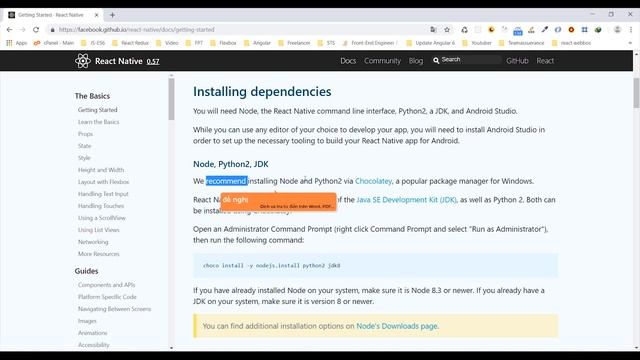Open Height and Width sidebar item
Screen dimensions: 640x360
101,170
